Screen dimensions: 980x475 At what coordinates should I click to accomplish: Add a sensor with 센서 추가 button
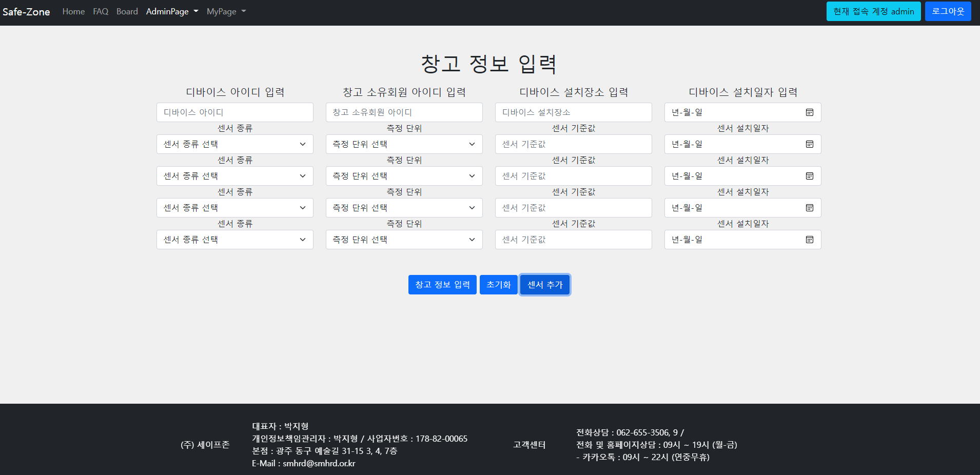(x=544, y=285)
